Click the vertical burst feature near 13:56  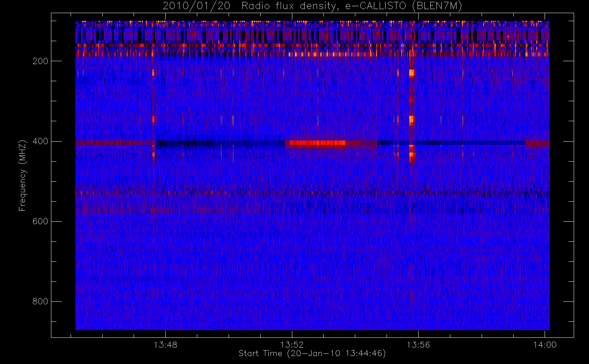pos(412,109)
